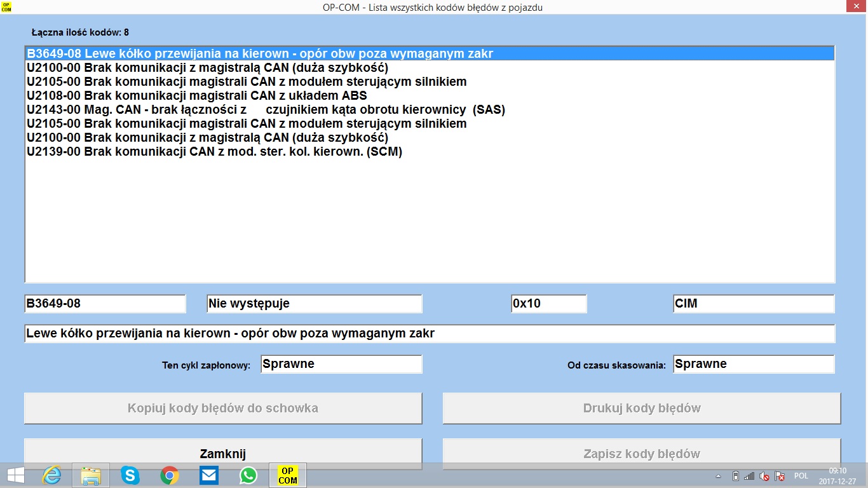The height and width of the screenshot is (488, 868).
Task: Click the OP-COM taskbar icon
Action: pyautogui.click(x=288, y=475)
